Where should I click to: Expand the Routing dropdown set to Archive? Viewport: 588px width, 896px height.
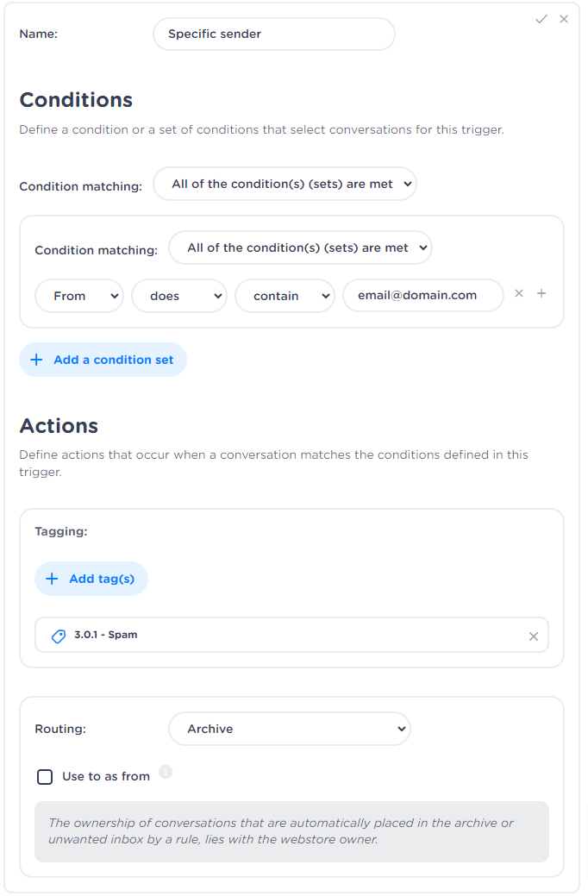289,729
